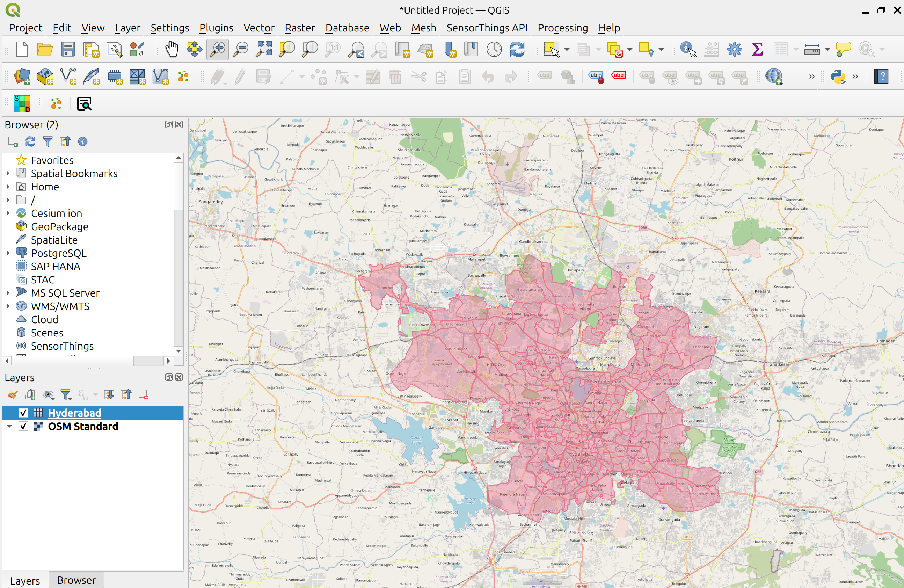Click the Browser panel scroll down arrow
This screenshot has width=904, height=588.
click(178, 350)
